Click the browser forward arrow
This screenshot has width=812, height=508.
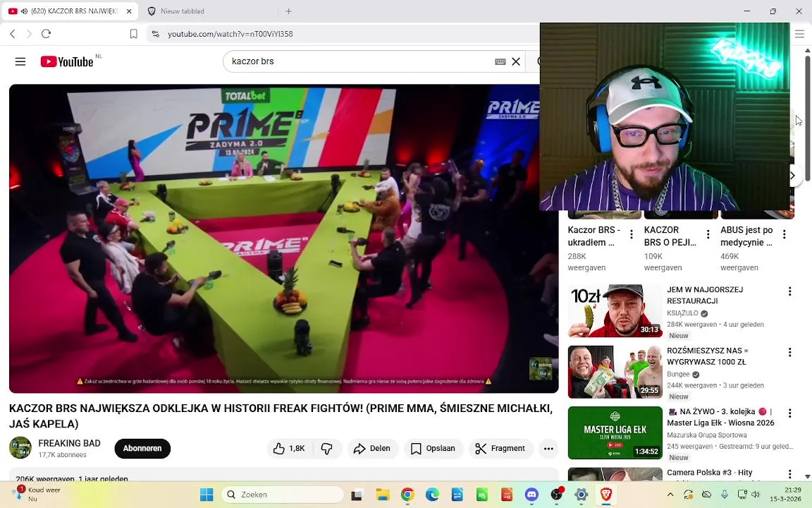pyautogui.click(x=29, y=34)
